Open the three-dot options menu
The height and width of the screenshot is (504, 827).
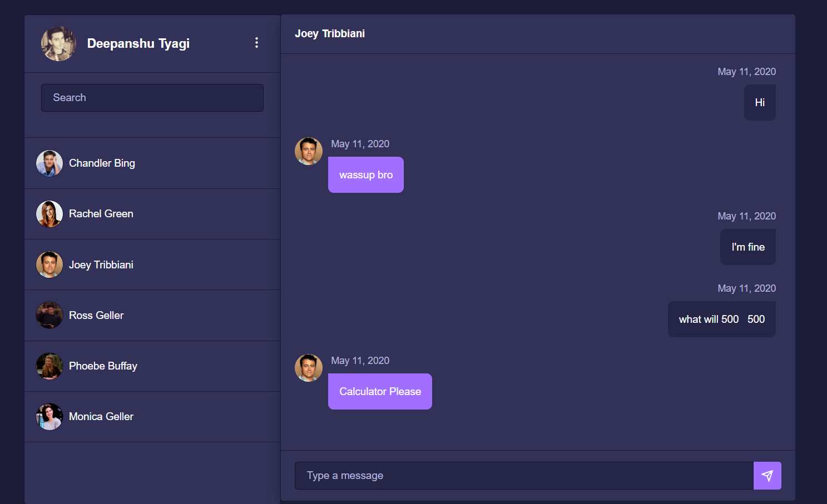(x=256, y=42)
